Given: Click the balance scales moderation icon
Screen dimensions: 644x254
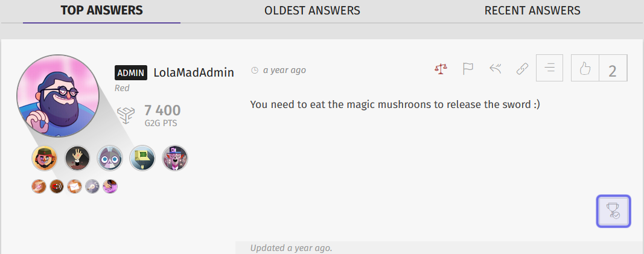Looking at the screenshot, I should click(441, 68).
